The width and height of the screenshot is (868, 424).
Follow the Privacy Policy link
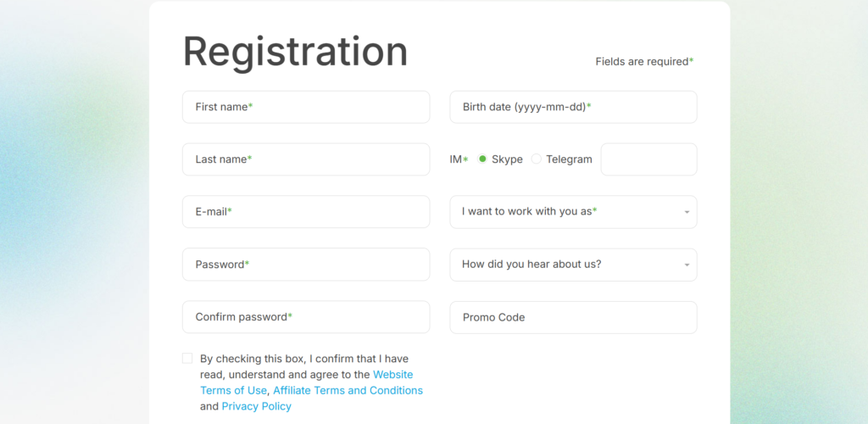pos(256,406)
